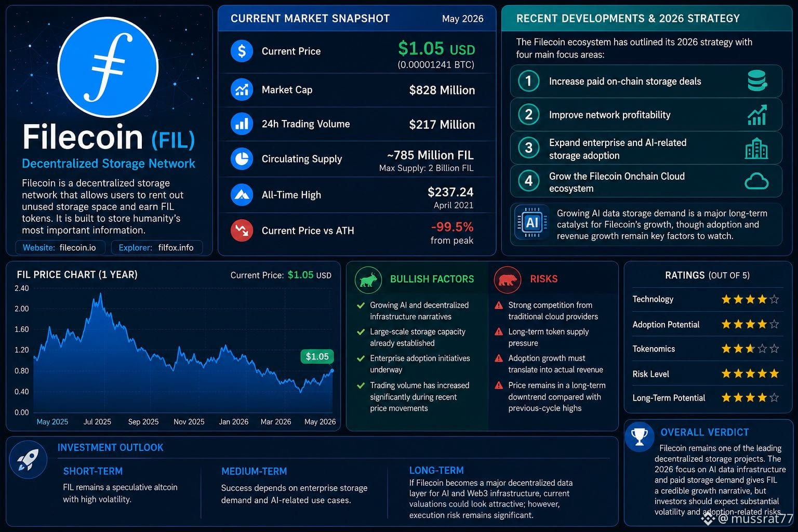Click the LONG-TERM outlook heading
The width and height of the screenshot is (798, 532).
[x=436, y=470]
